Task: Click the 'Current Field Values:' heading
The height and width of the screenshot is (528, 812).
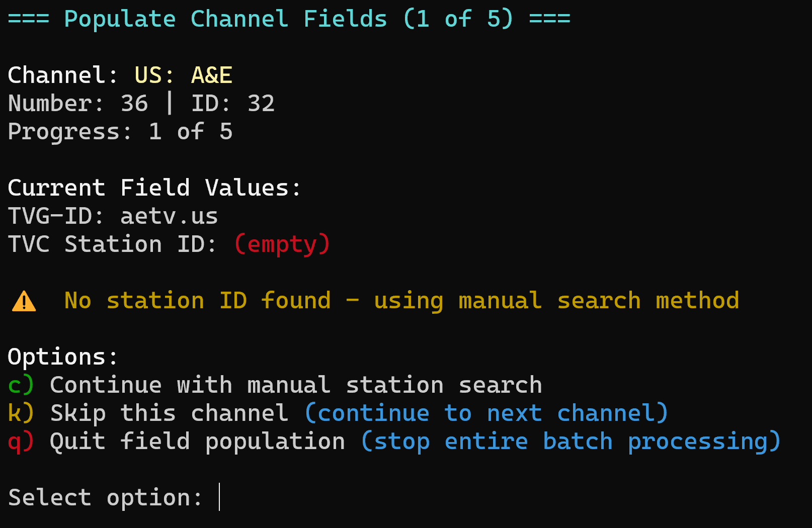Action: pos(154,188)
